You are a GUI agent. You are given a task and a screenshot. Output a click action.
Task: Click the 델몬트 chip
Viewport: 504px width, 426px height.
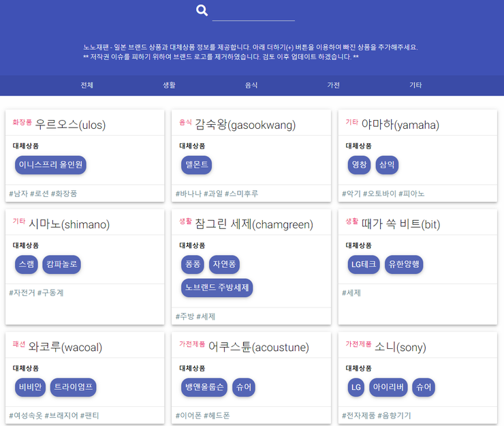click(x=196, y=165)
